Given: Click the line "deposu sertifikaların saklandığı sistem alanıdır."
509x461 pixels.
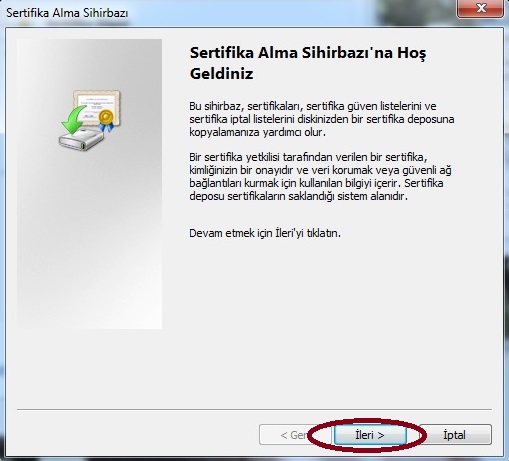Looking at the screenshot, I should 298,196.
